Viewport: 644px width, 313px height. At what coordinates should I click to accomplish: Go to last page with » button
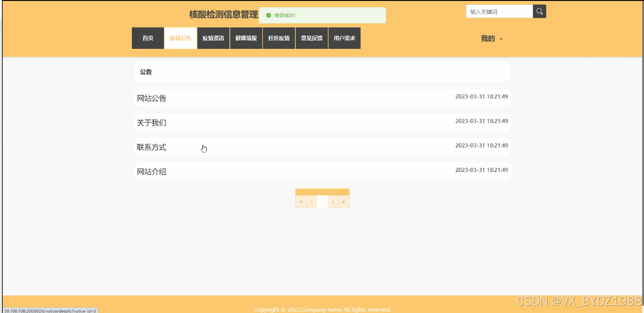(x=344, y=202)
